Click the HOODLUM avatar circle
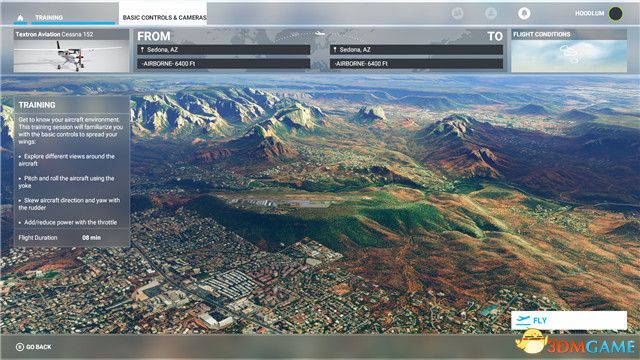Viewport: 640px width, 360px height. click(x=616, y=14)
